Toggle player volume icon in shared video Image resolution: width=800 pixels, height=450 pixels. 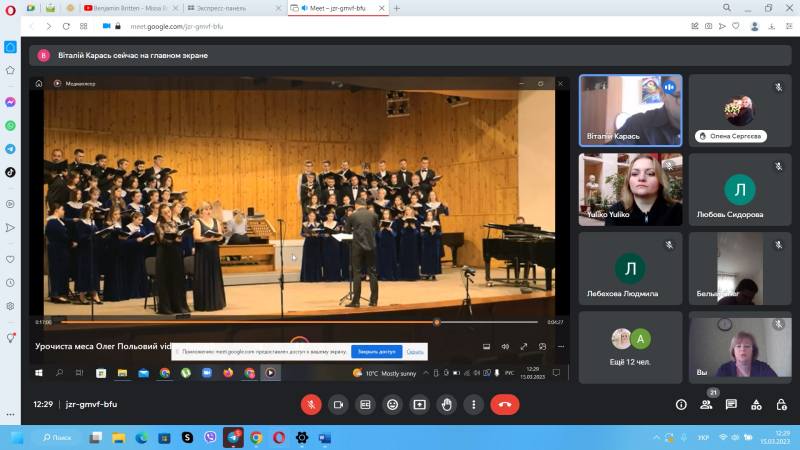coord(505,346)
